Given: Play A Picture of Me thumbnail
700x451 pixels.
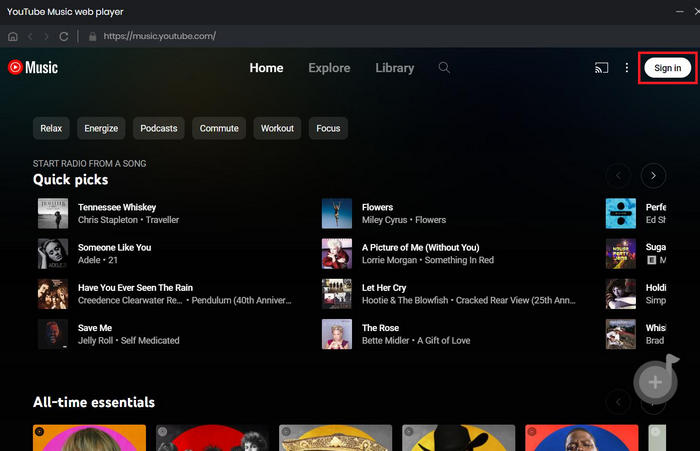Looking at the screenshot, I should (x=337, y=254).
